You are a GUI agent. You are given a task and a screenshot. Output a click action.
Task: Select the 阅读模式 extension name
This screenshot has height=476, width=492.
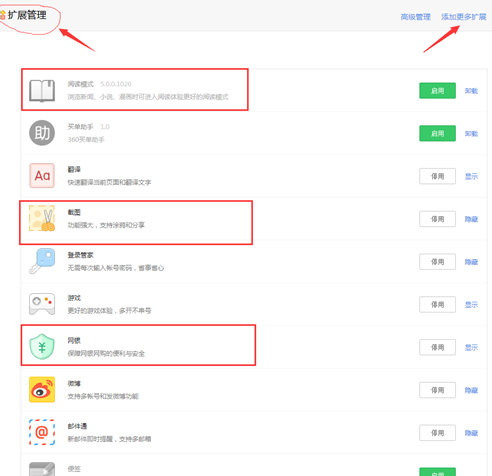pyautogui.click(x=81, y=84)
